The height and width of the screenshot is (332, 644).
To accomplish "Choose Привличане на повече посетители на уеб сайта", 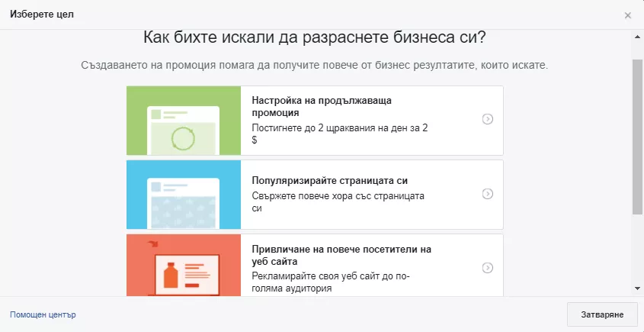I will coord(341,255).
